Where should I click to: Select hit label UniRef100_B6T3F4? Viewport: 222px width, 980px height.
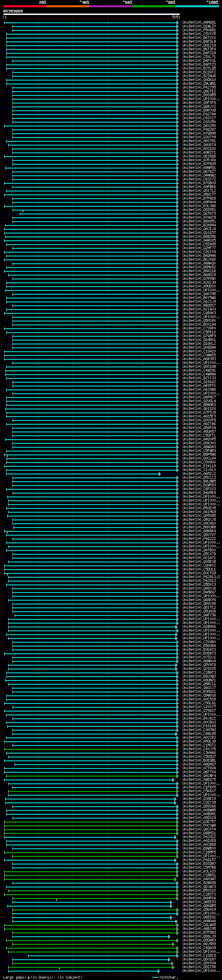tap(199, 49)
